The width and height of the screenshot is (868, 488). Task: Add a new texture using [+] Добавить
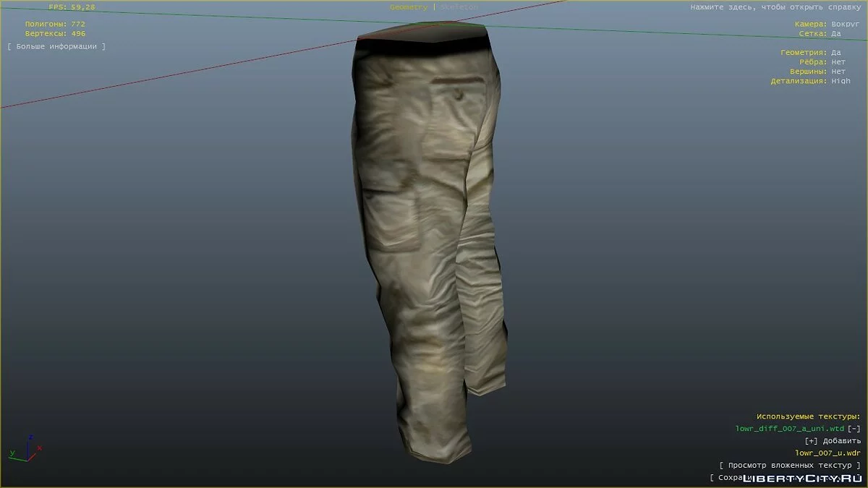[832, 441]
